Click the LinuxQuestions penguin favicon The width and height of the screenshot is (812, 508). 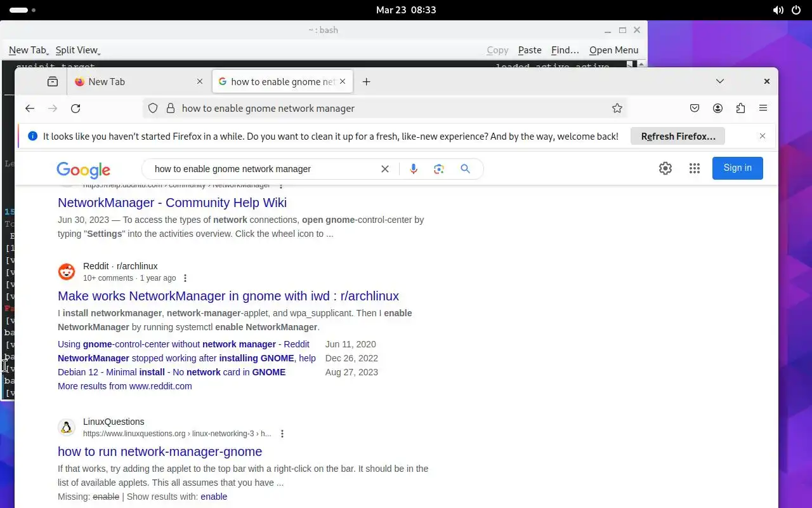click(x=67, y=427)
